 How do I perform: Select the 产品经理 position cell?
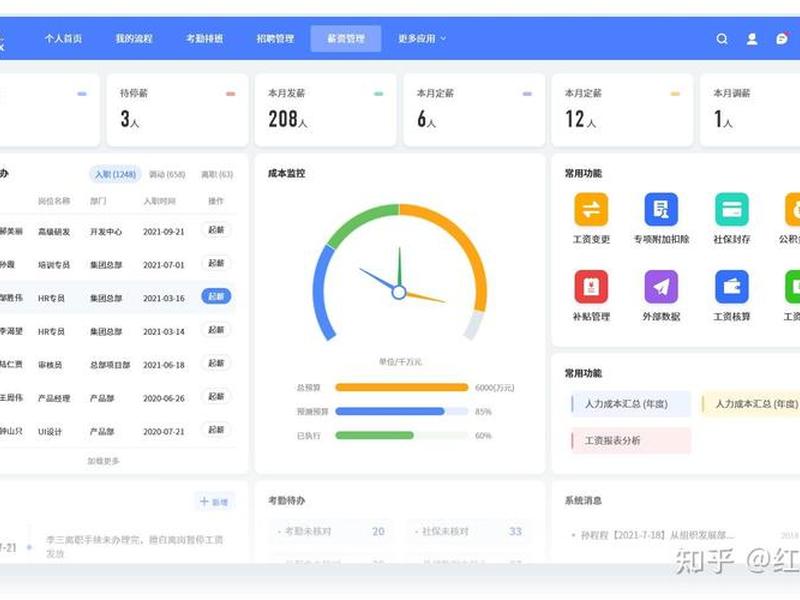pyautogui.click(x=54, y=398)
